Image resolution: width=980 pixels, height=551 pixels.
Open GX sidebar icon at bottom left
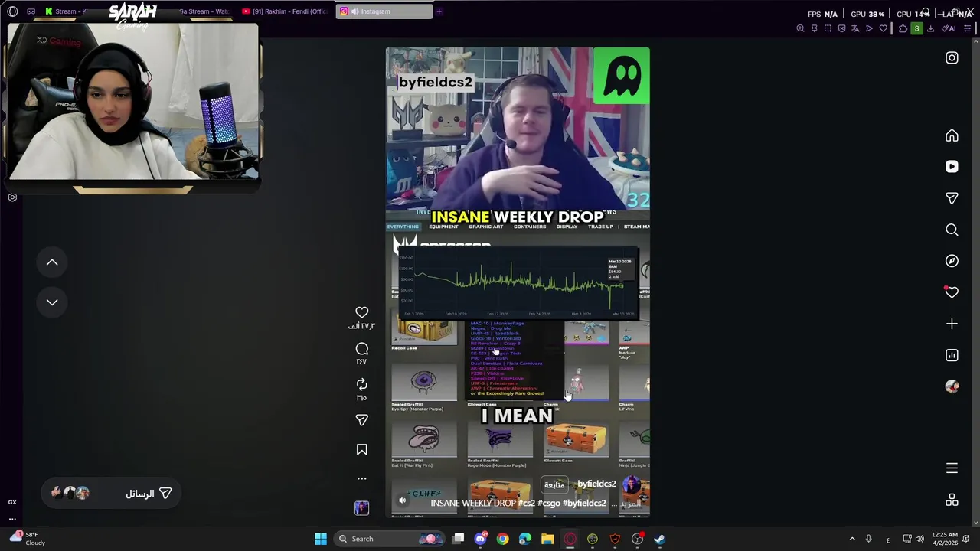tap(12, 502)
